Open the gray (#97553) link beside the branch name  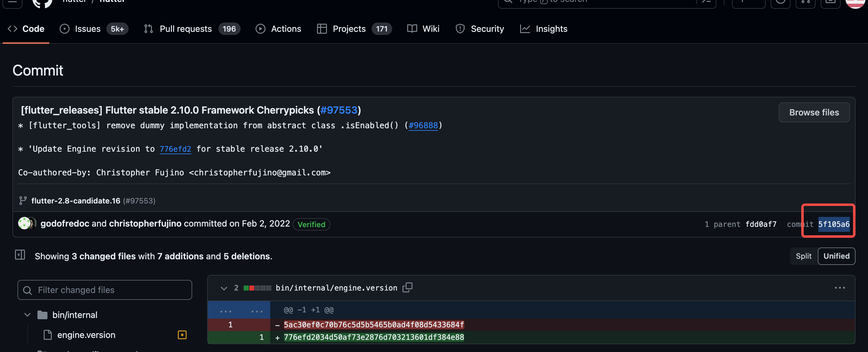(x=139, y=201)
